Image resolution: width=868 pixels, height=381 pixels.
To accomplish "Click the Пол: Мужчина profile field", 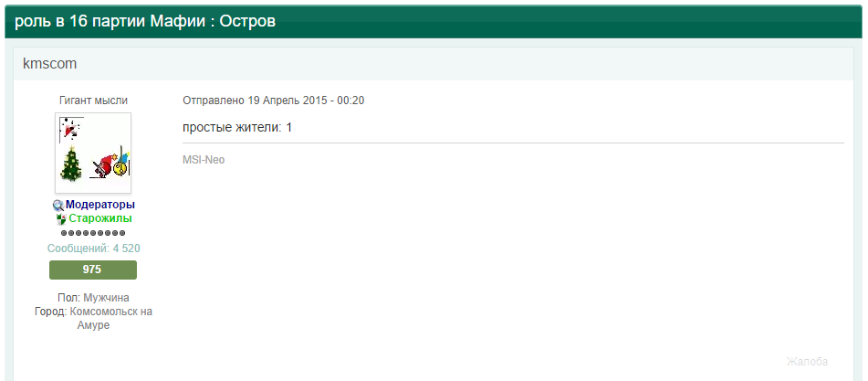I will click(93, 298).
